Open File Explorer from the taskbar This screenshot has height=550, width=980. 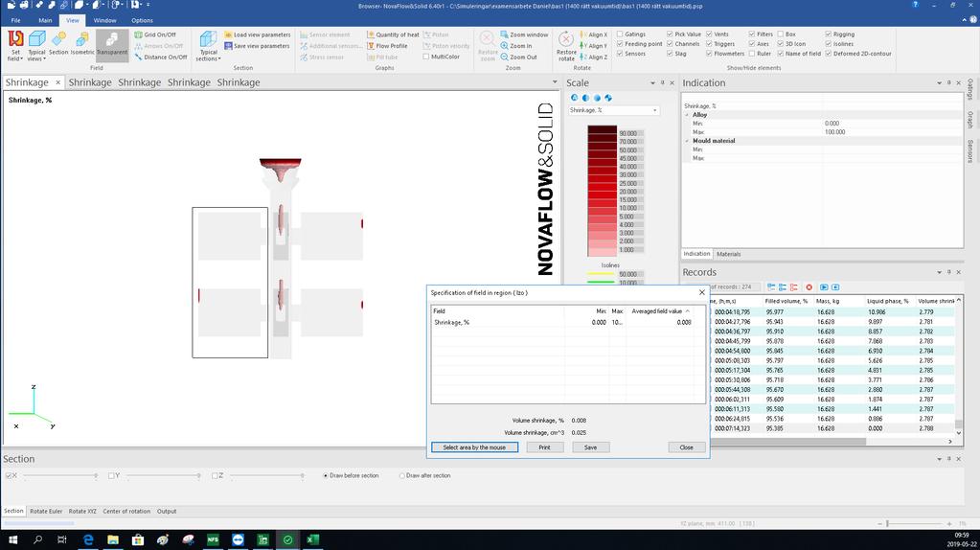point(113,539)
